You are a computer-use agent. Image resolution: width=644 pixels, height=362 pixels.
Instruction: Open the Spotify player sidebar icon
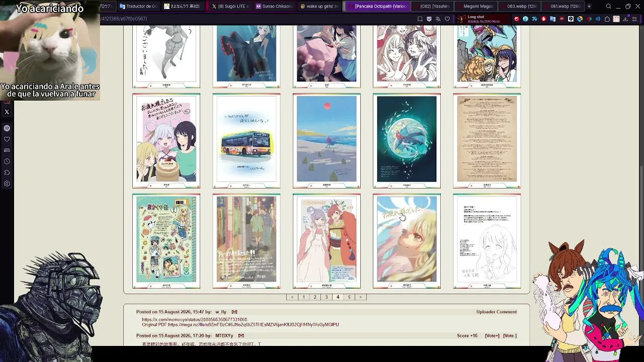(x=7, y=128)
